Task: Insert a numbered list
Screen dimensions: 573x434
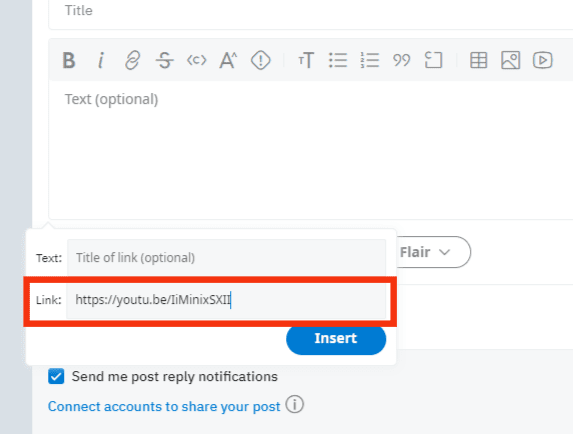Action: pyautogui.click(x=369, y=60)
